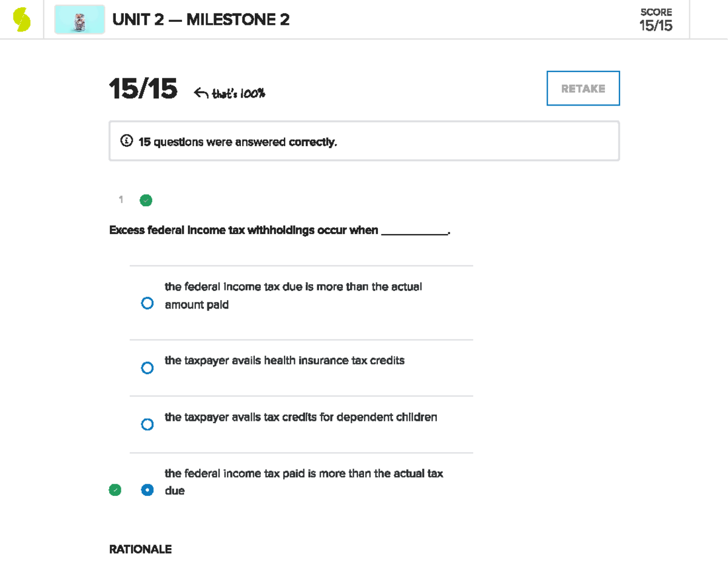Select the "tax paid more than due" radio
The height and width of the screenshot is (562, 728).
coord(147,489)
